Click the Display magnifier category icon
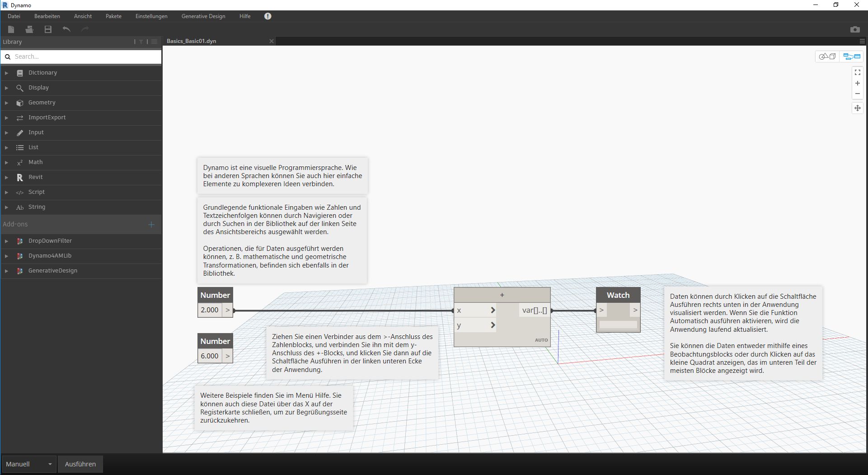868x475 pixels. [x=20, y=88]
